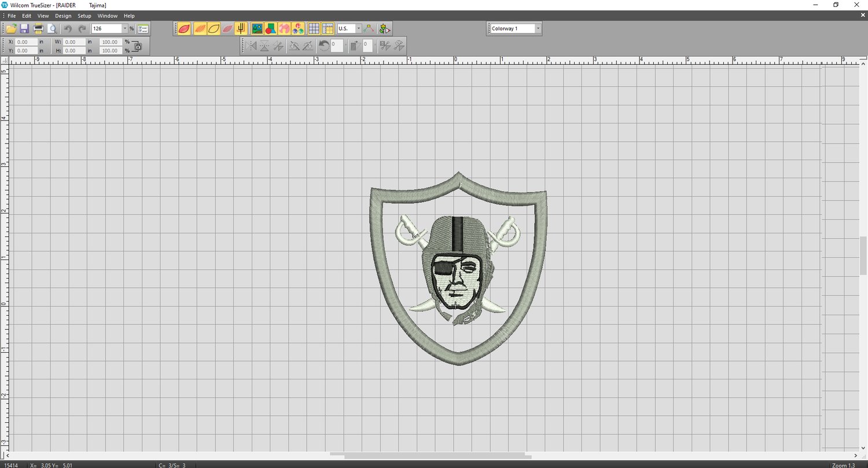Toggle the grid display icon
Screen dimensions: 868x468
314,28
